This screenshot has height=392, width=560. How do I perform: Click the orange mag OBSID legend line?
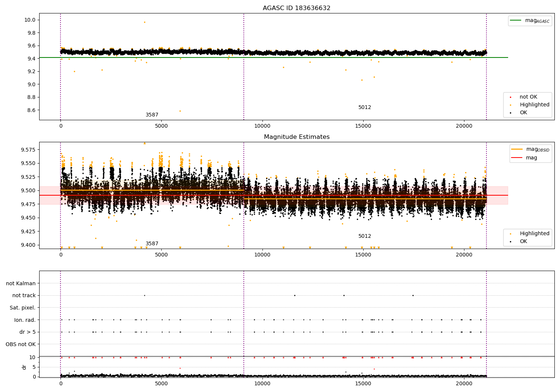click(517, 149)
